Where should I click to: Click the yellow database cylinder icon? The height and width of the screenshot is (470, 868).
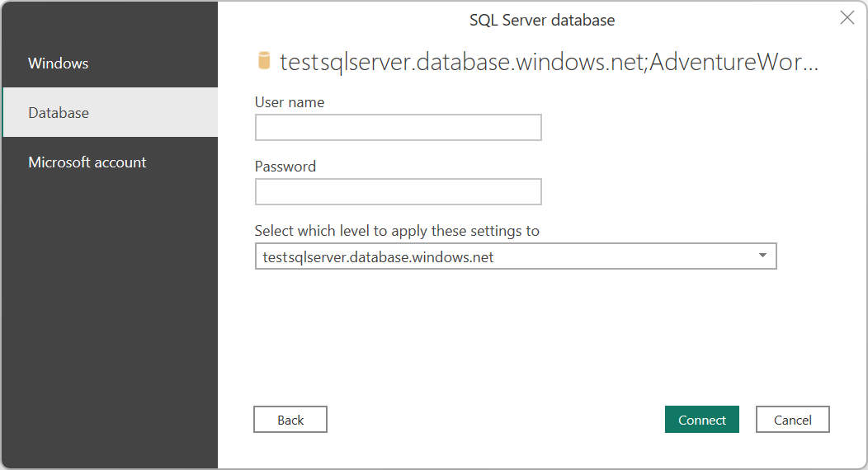(x=264, y=61)
